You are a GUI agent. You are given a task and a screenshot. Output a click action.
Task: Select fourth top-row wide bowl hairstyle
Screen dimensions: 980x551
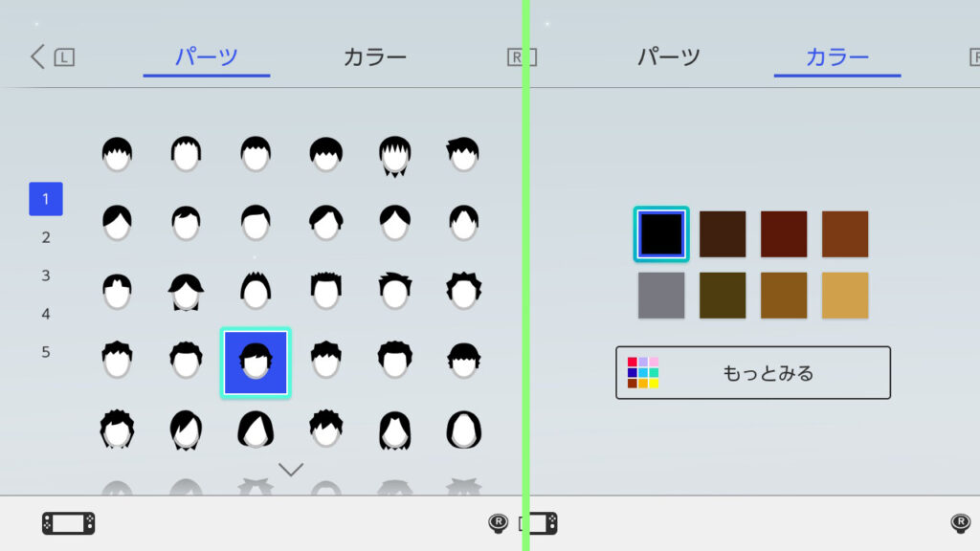point(325,154)
